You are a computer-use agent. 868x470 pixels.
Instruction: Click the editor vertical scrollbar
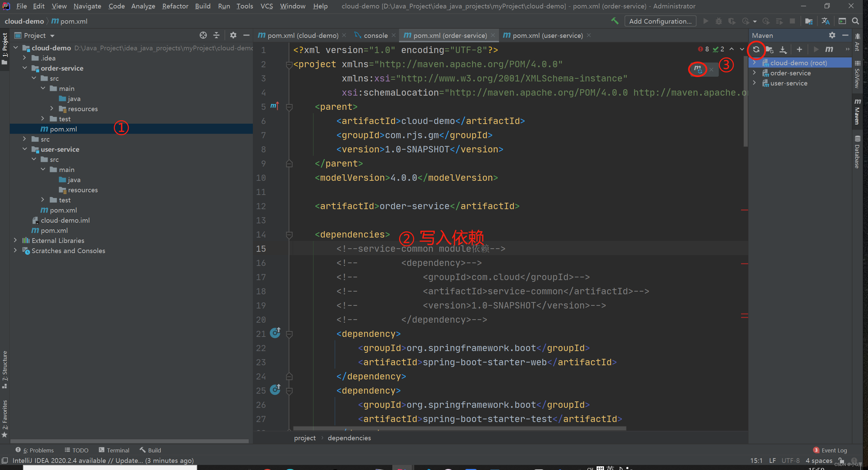745,101
